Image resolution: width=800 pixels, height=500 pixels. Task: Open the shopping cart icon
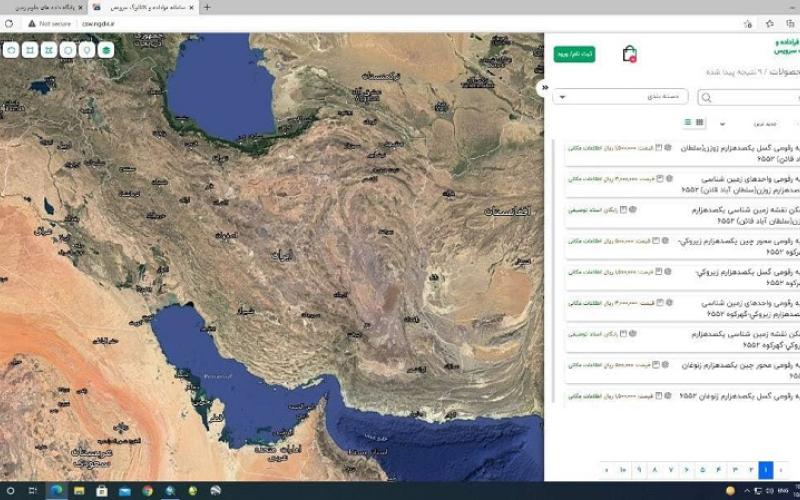pos(630,54)
